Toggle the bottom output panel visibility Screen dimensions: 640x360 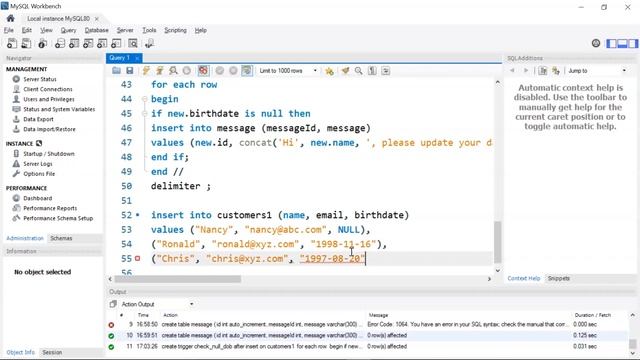click(x=622, y=43)
